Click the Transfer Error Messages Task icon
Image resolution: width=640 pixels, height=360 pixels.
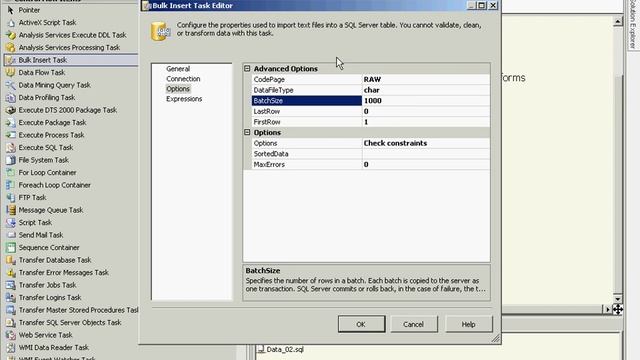pyautogui.click(x=11, y=272)
